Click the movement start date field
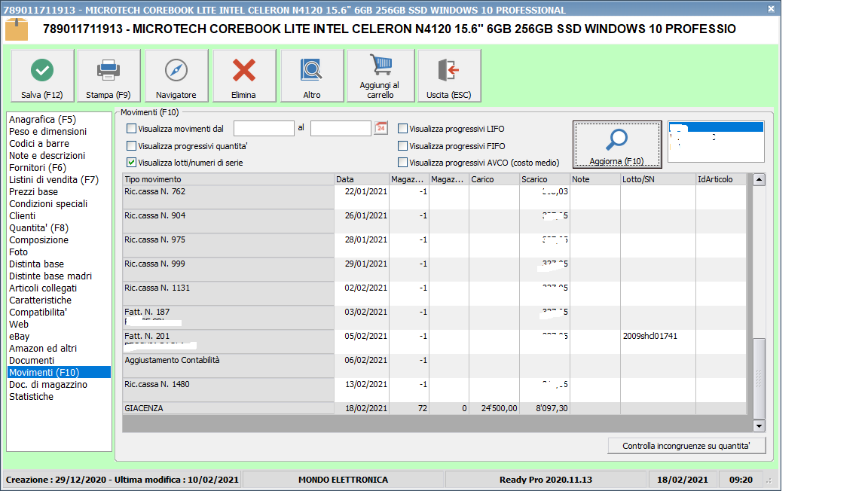The image size is (868, 491). click(x=264, y=129)
